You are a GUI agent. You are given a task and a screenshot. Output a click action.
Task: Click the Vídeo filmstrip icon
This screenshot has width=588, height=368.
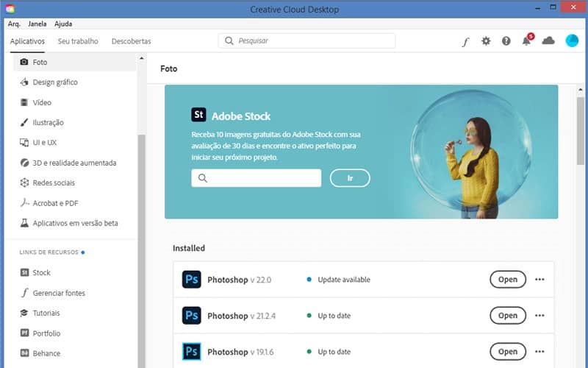coord(24,102)
